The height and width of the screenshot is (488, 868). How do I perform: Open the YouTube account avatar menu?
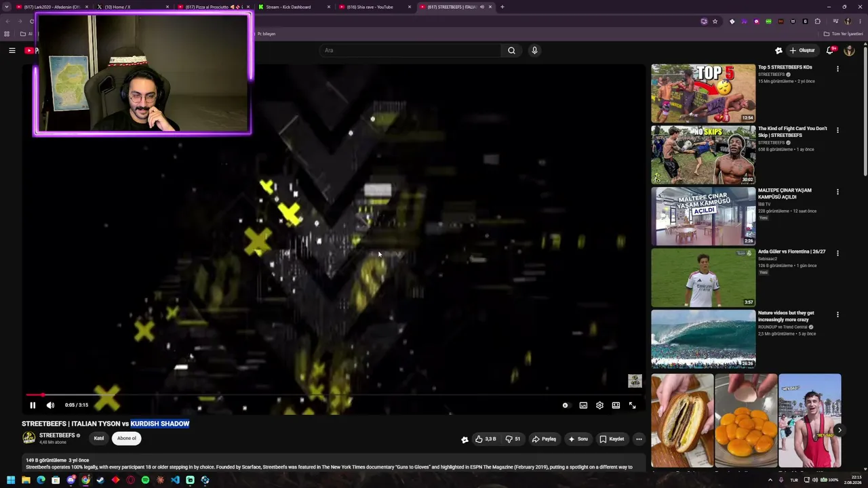[x=850, y=50]
